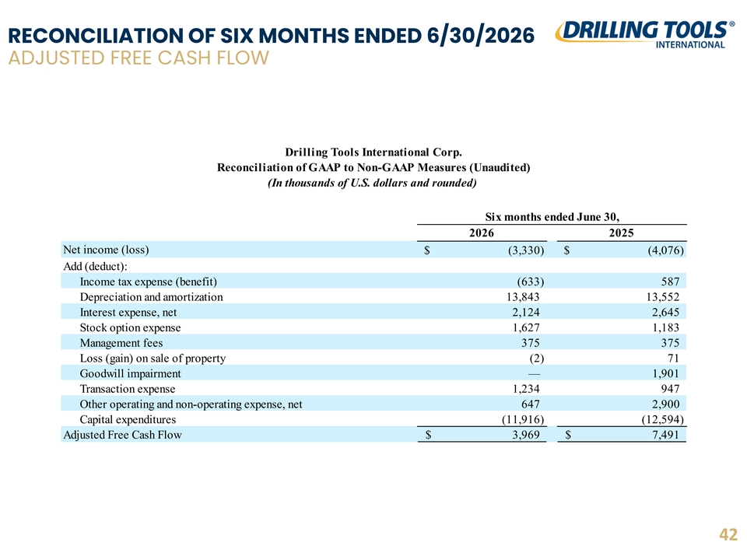Click the 71 loss on sale value

click(673, 358)
